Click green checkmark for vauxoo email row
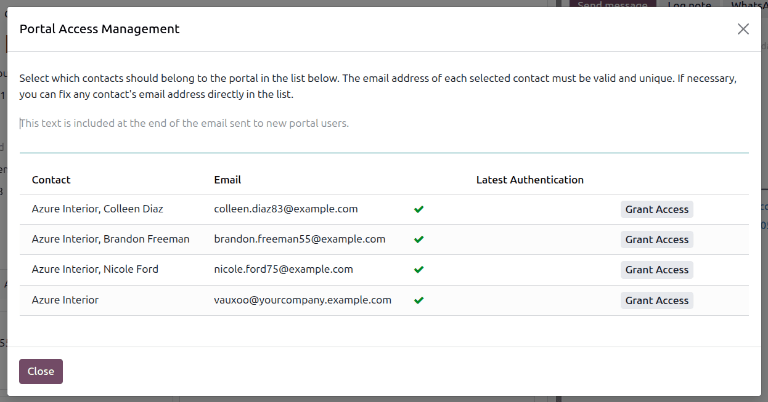 (x=419, y=300)
